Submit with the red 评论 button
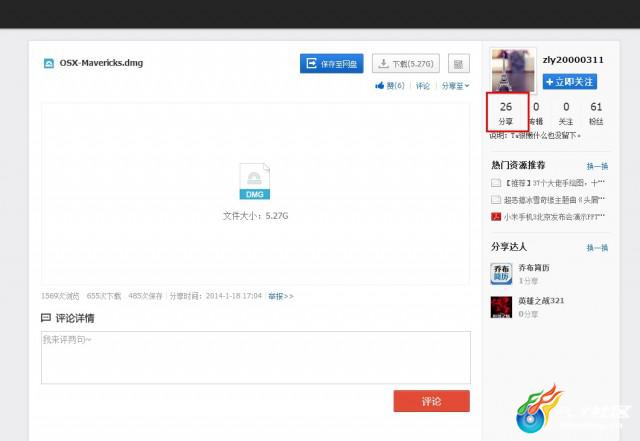The height and width of the screenshot is (441, 640). pos(431,401)
